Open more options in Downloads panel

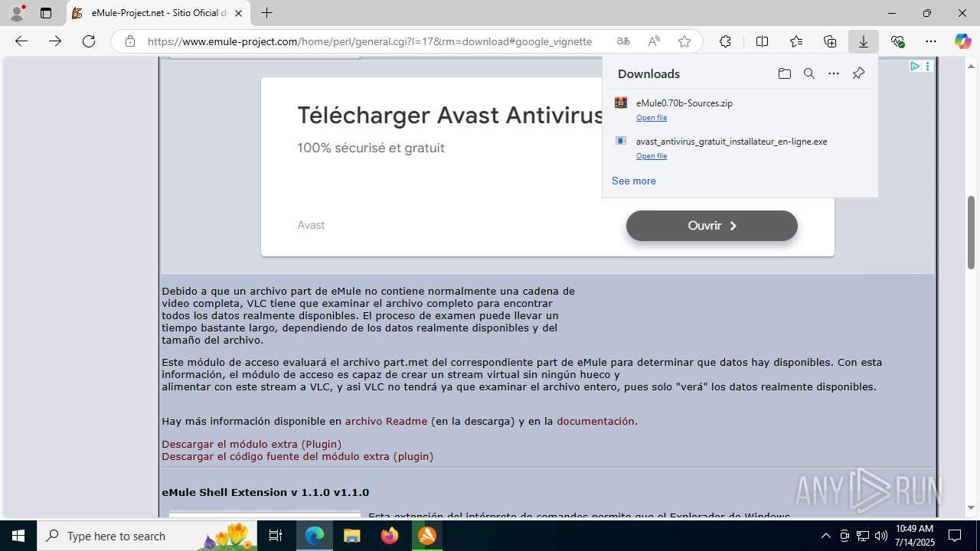(x=834, y=73)
